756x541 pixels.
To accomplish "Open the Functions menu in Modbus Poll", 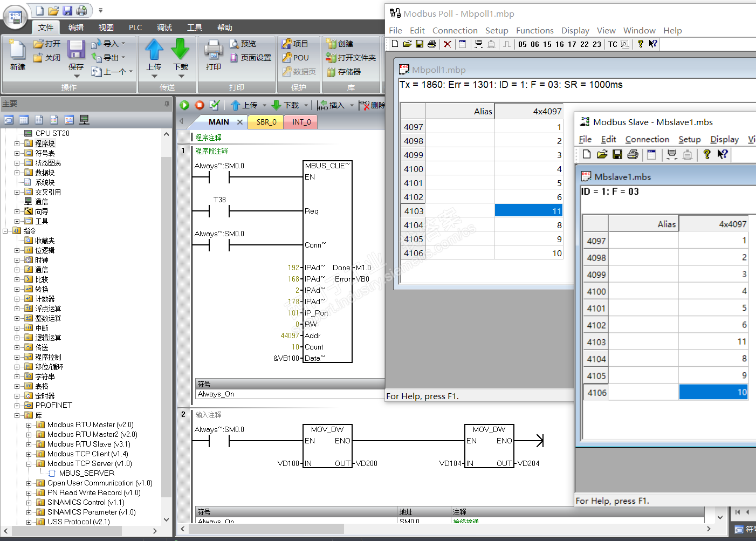I will 534,31.
